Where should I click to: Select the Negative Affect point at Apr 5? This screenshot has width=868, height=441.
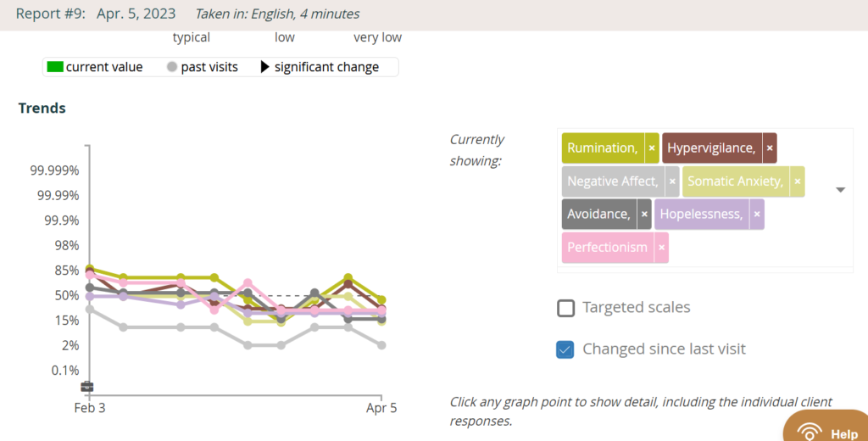tap(381, 345)
